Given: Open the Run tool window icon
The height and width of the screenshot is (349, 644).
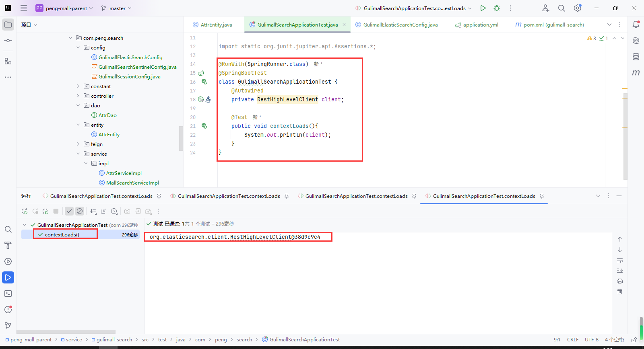Looking at the screenshot, I should coord(8,277).
